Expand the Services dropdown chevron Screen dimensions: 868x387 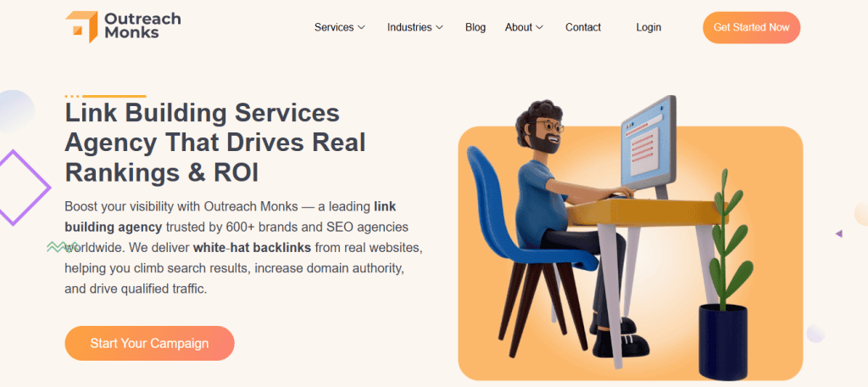pos(361,27)
